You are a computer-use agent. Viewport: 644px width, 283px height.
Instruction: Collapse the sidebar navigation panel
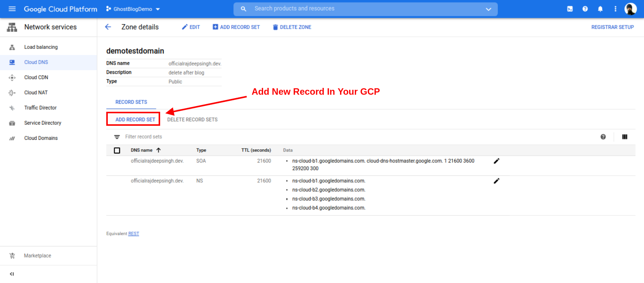pyautogui.click(x=12, y=274)
